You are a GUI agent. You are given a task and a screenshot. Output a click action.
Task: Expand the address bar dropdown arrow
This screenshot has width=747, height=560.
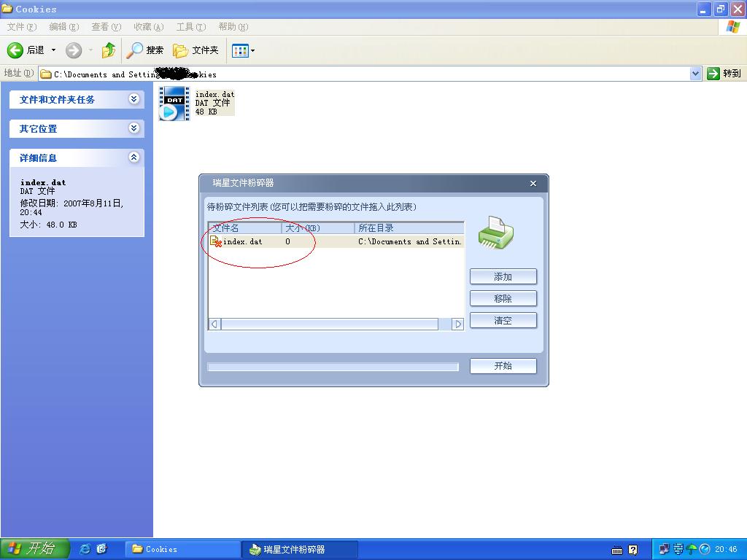pyautogui.click(x=695, y=74)
